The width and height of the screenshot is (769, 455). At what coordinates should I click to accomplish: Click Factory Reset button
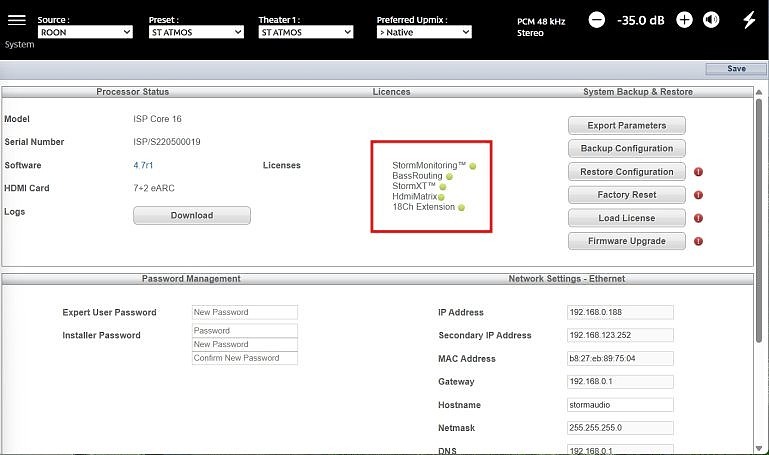click(x=627, y=195)
